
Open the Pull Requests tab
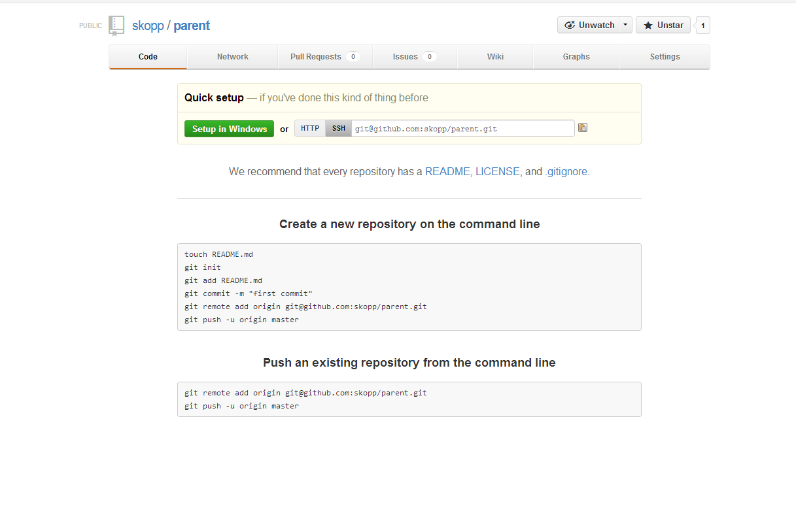[325, 57]
